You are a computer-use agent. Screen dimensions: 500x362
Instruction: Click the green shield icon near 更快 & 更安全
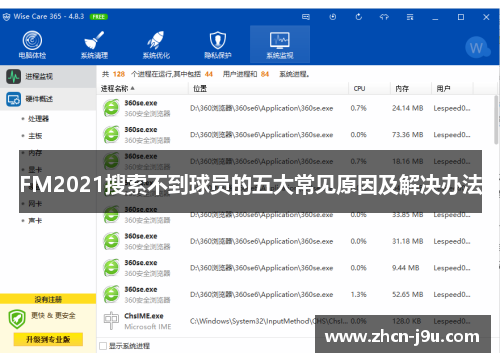coord(17,319)
